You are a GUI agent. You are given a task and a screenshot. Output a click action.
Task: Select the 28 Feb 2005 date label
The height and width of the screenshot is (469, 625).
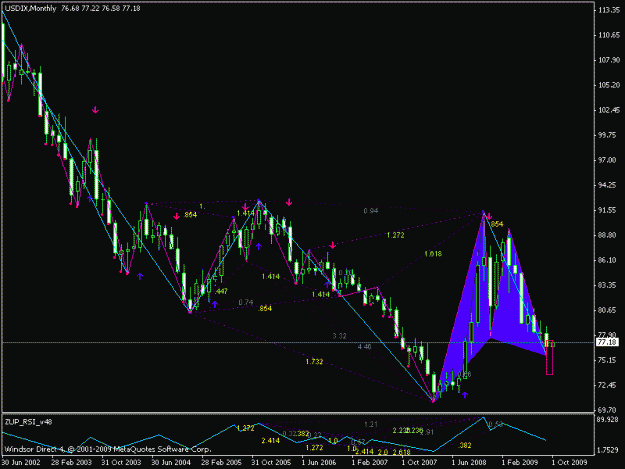(221, 462)
